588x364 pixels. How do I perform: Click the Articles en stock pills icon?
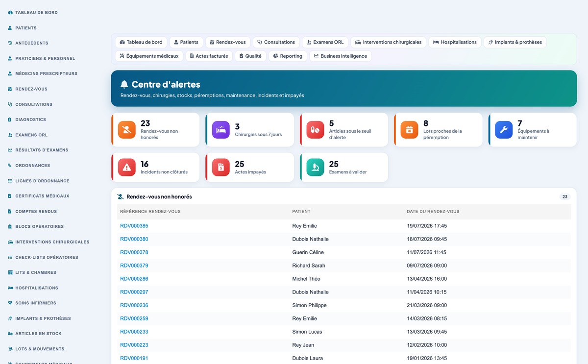coord(10,334)
